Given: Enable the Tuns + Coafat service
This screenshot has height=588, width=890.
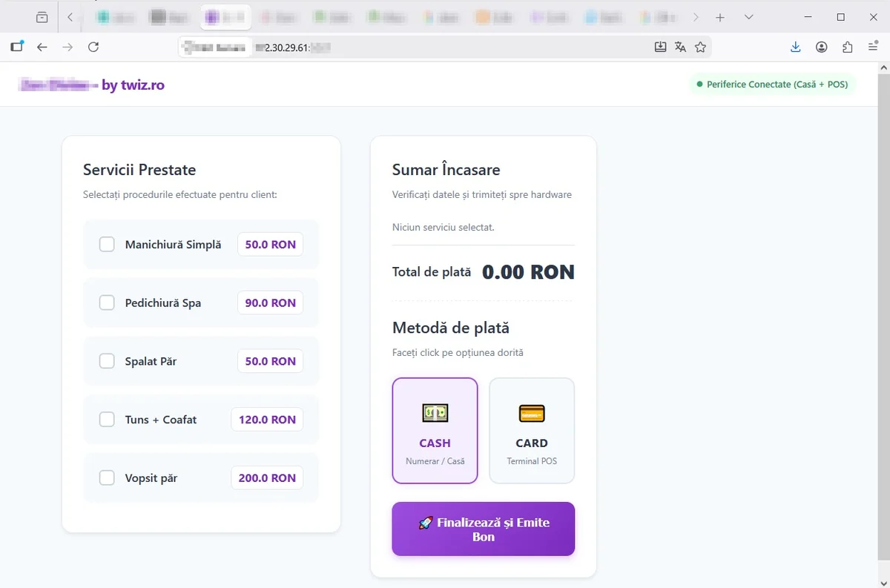Looking at the screenshot, I should coord(107,420).
